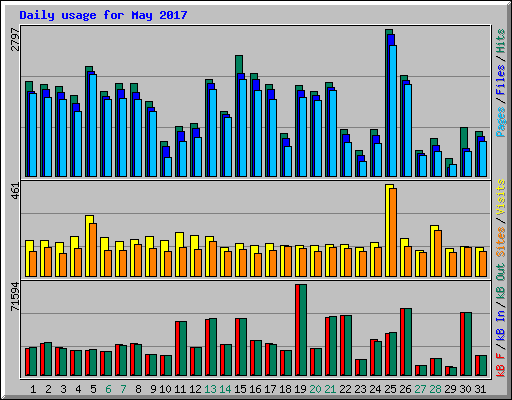Click day 15 on the x-axis

click(240, 389)
